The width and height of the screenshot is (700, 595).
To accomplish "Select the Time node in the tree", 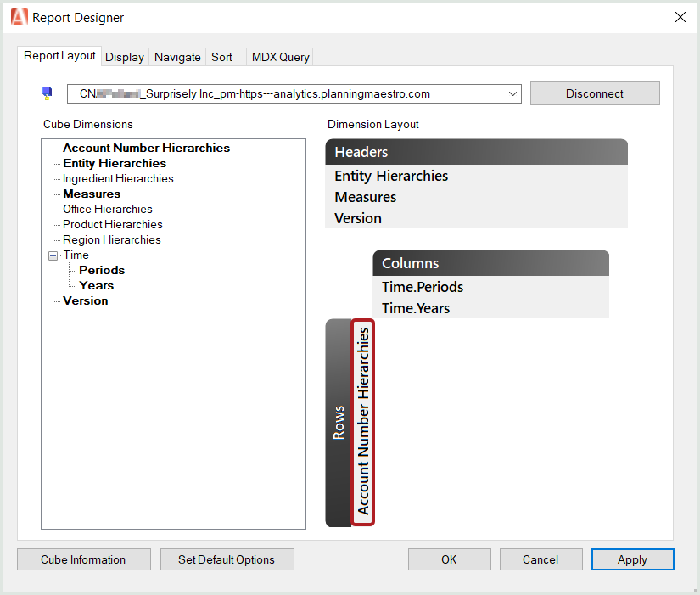I will [76, 255].
